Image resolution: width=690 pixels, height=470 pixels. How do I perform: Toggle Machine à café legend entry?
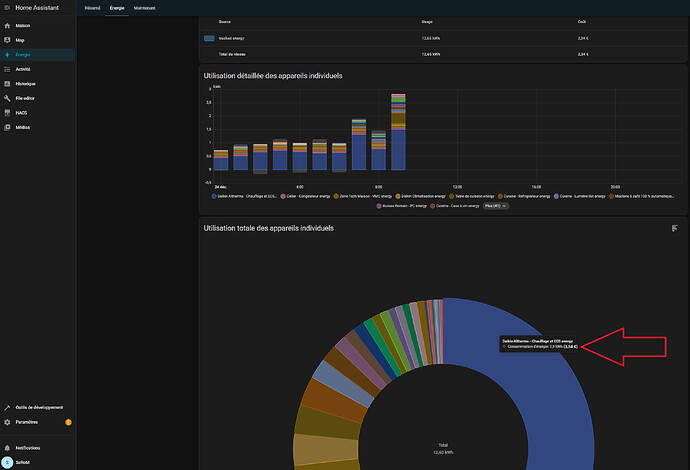pyautogui.click(x=641, y=196)
